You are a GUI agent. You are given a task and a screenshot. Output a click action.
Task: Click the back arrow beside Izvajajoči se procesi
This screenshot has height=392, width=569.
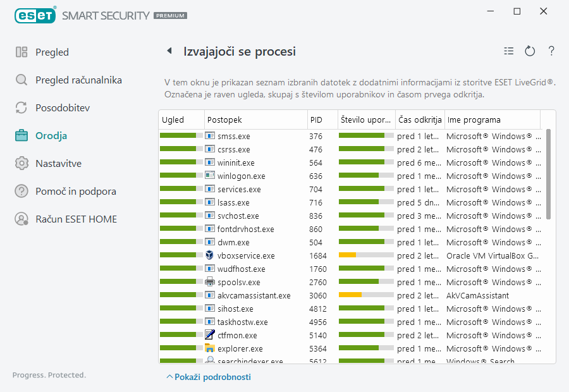169,51
